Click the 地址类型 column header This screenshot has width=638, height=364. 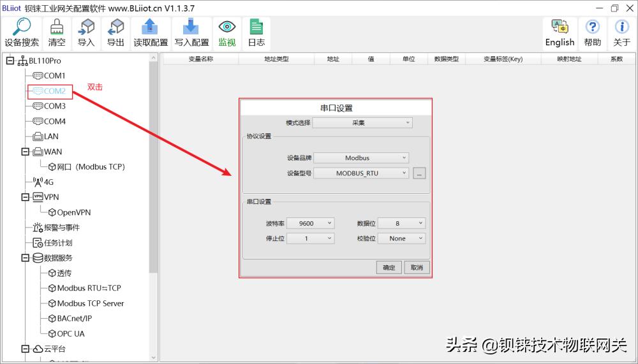click(276, 59)
